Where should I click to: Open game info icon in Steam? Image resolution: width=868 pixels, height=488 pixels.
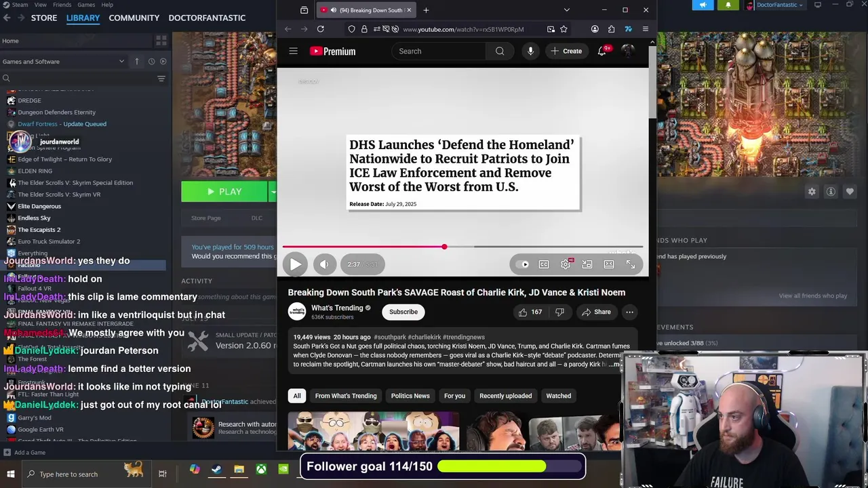pos(831,192)
